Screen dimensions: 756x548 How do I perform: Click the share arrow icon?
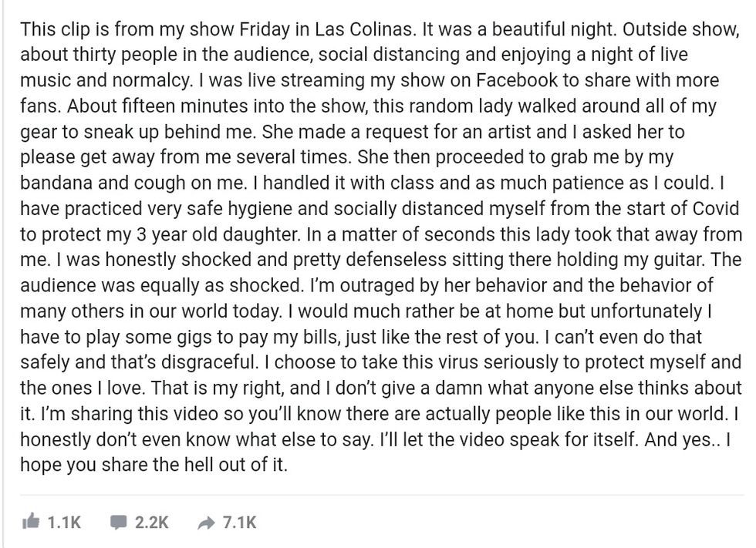pos(205,523)
